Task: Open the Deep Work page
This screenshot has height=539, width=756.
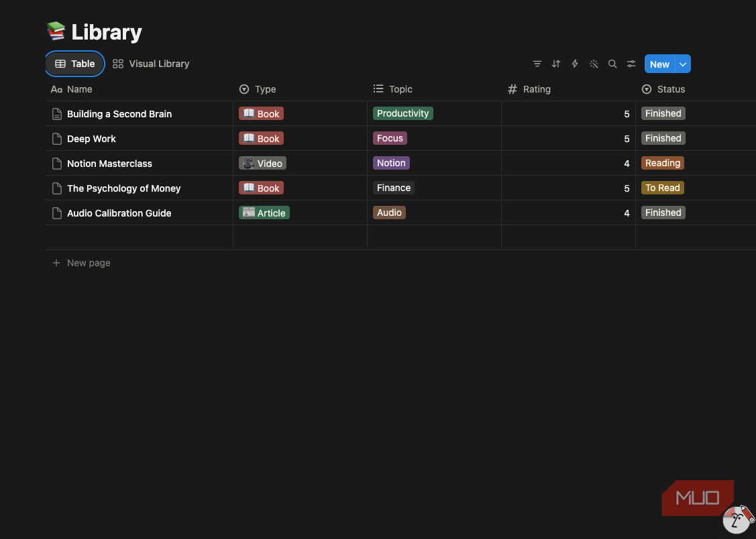Action: [x=91, y=139]
